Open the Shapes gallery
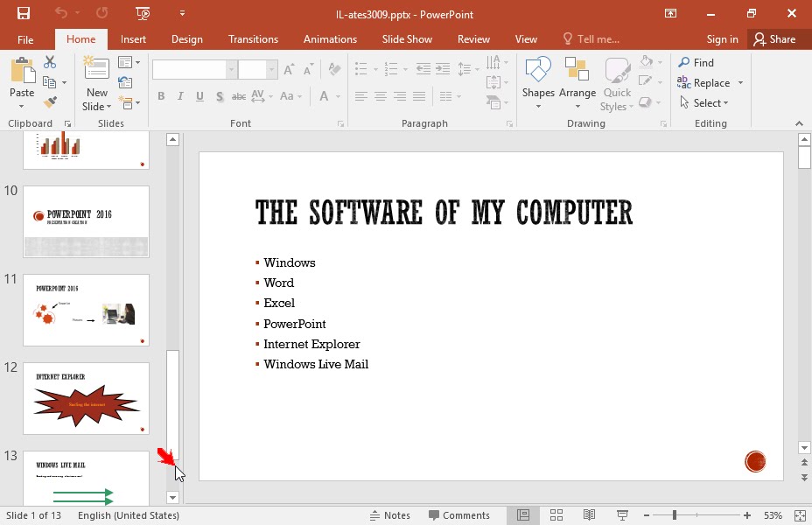The height and width of the screenshot is (525, 812). click(x=538, y=83)
